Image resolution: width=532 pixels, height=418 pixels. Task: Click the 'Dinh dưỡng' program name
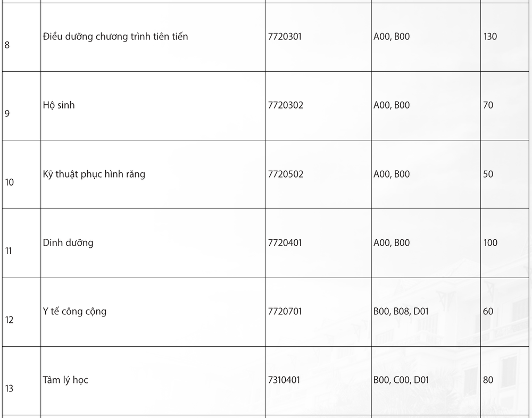[68, 243]
